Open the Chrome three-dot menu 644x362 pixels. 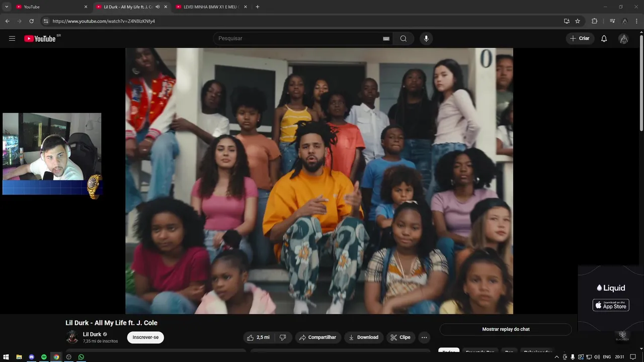pyautogui.click(x=637, y=21)
